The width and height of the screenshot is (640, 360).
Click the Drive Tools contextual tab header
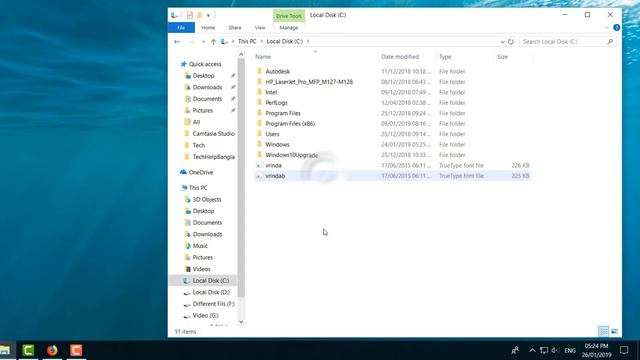289,16
